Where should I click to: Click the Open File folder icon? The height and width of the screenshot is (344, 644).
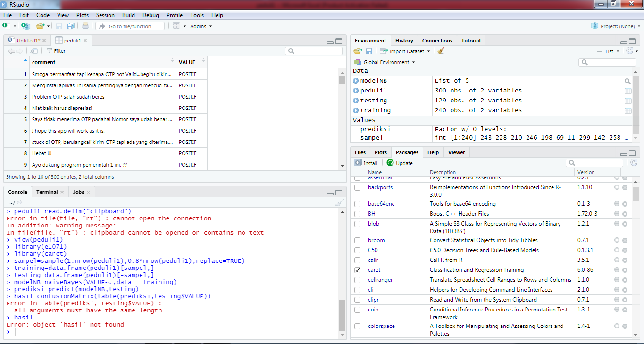coord(40,26)
